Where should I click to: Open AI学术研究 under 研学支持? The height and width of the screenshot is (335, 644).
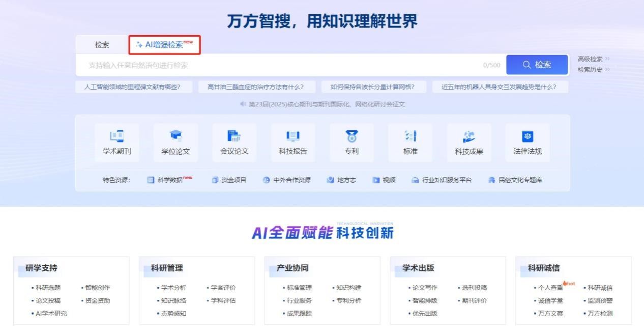point(51,313)
